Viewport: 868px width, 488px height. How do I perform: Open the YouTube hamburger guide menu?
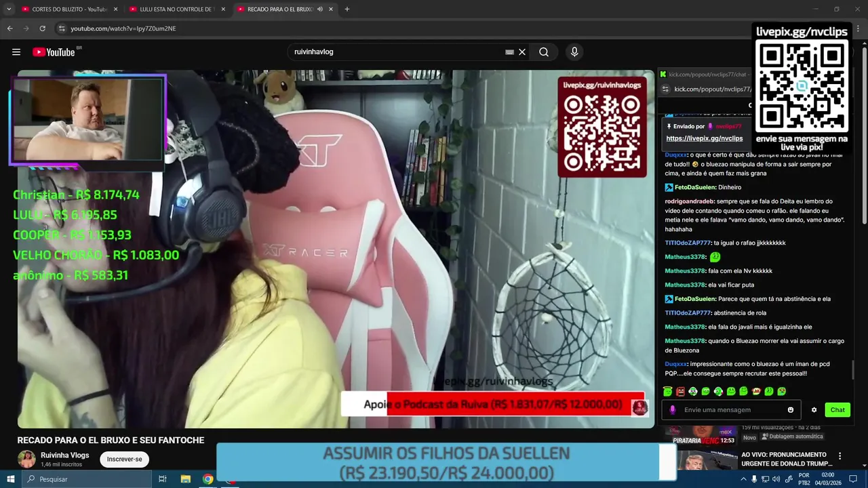point(16,52)
